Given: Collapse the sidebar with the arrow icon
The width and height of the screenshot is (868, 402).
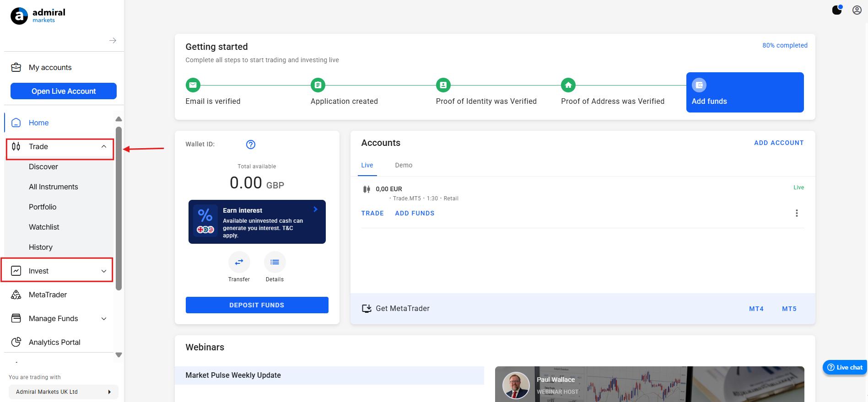Looking at the screenshot, I should (x=113, y=41).
